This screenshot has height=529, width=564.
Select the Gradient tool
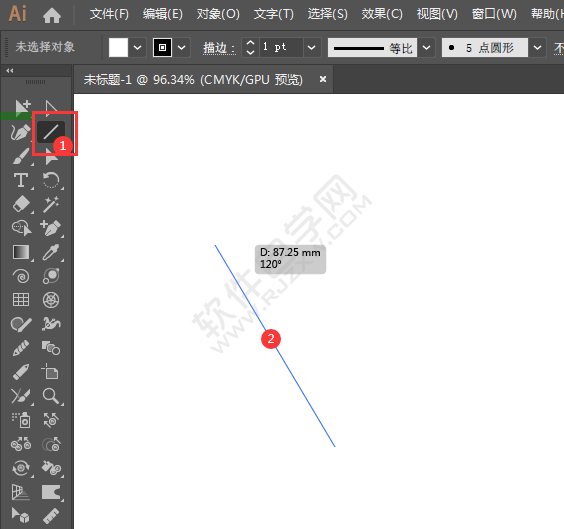[x=21, y=252]
